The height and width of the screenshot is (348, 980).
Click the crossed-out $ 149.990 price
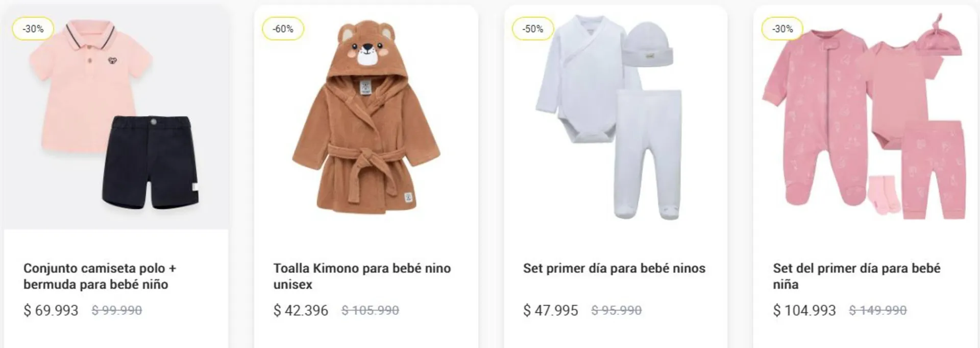point(878,310)
